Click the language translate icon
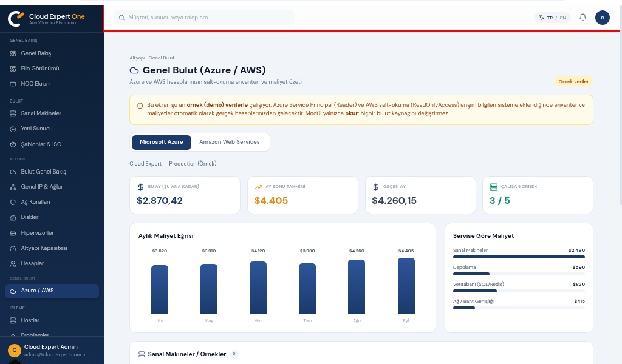 pos(541,18)
